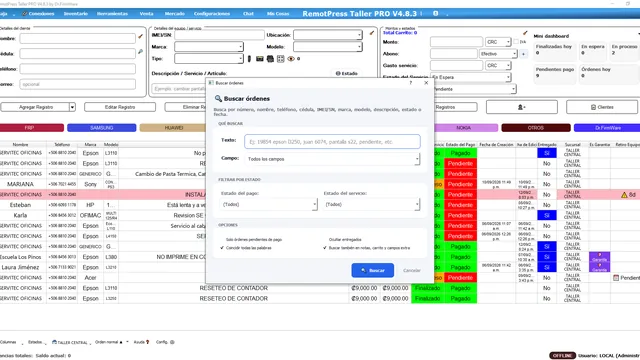Open the Agregar Registro dropdown arrow
The height and width of the screenshot is (360, 640).
coord(72,107)
